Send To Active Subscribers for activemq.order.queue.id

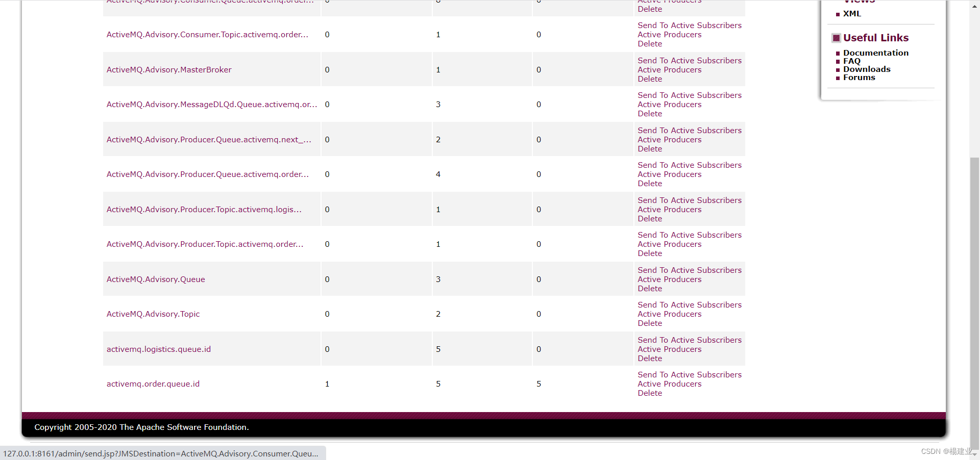click(x=690, y=375)
